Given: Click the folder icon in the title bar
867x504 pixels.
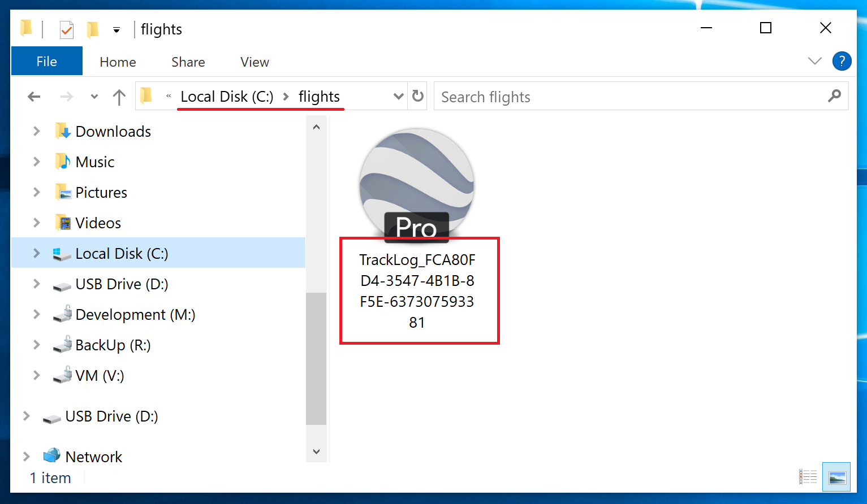Looking at the screenshot, I should point(26,28).
